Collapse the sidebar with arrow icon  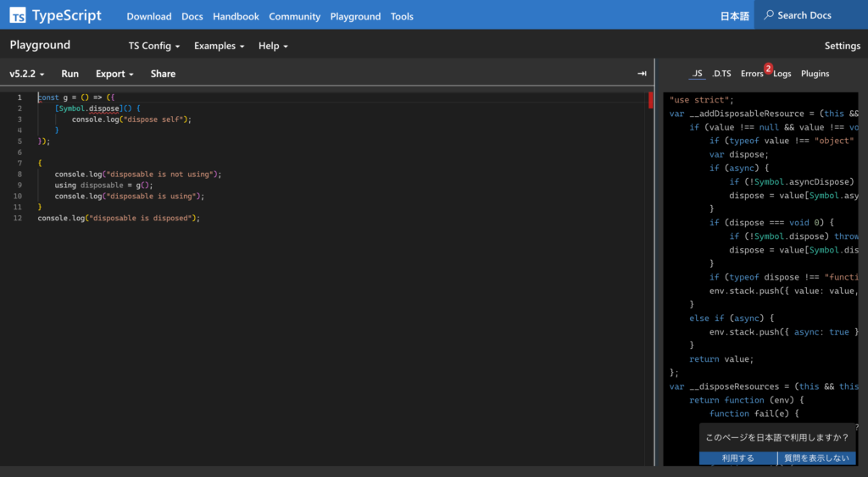(x=642, y=74)
